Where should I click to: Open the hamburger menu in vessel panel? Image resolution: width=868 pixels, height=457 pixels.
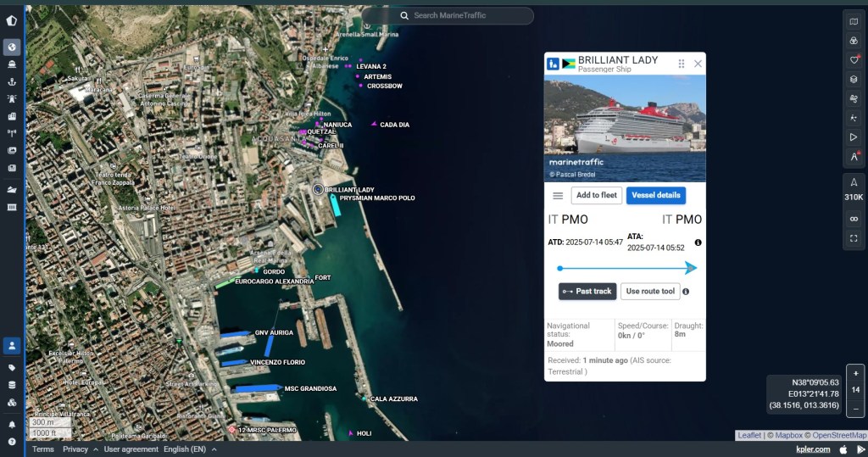coord(558,196)
